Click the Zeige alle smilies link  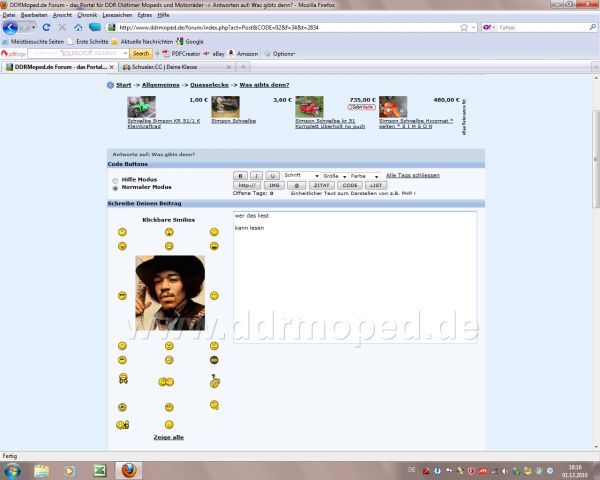coord(168,437)
